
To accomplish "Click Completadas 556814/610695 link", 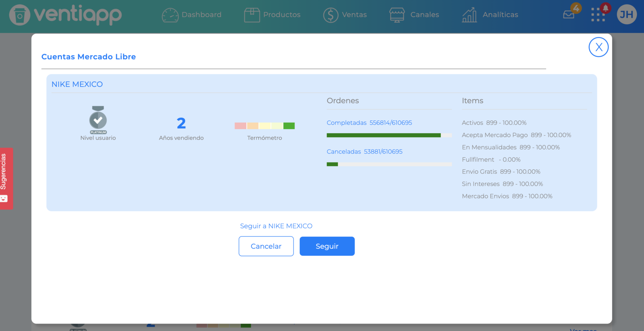I will pos(369,123).
